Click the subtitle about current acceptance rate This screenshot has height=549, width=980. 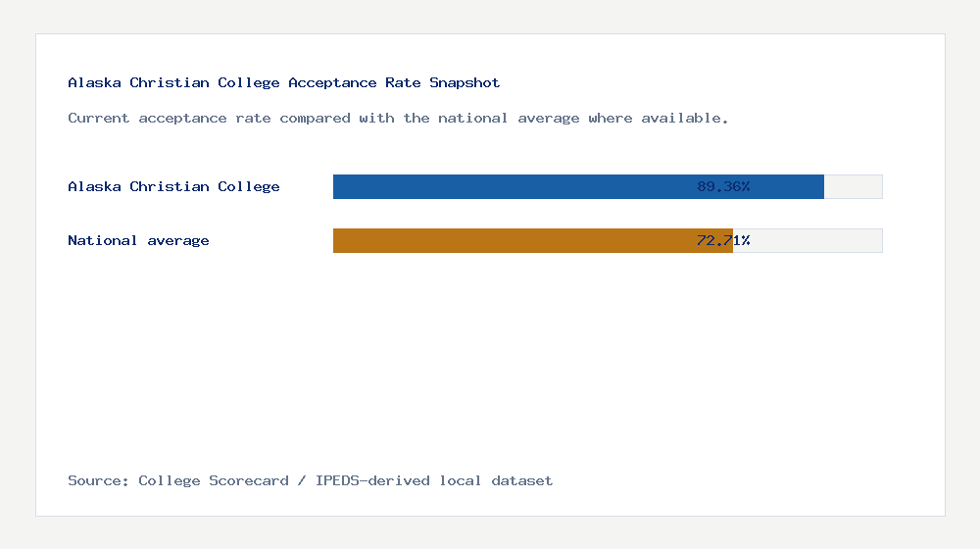click(398, 119)
